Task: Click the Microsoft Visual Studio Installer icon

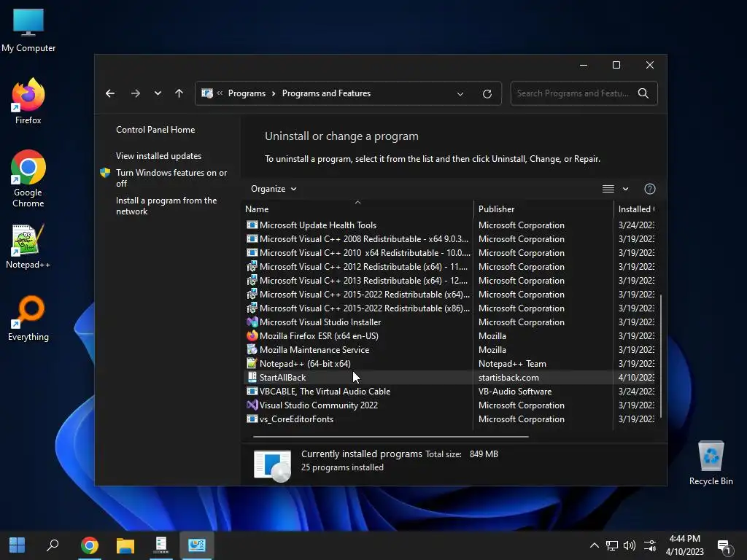Action: 252,322
